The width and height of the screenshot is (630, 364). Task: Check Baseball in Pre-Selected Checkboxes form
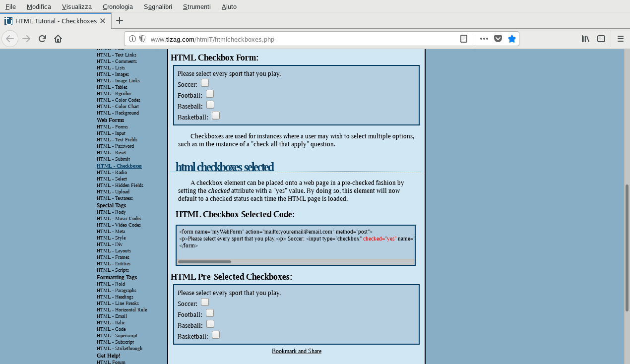click(x=210, y=324)
